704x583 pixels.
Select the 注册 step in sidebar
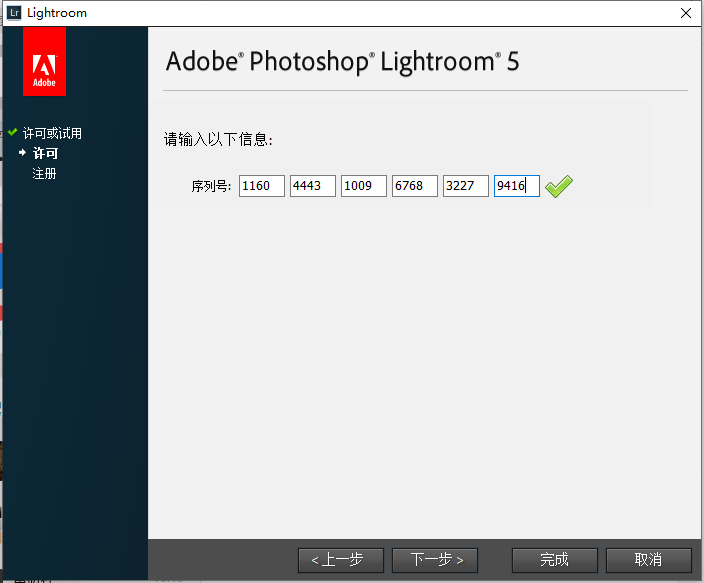point(44,173)
